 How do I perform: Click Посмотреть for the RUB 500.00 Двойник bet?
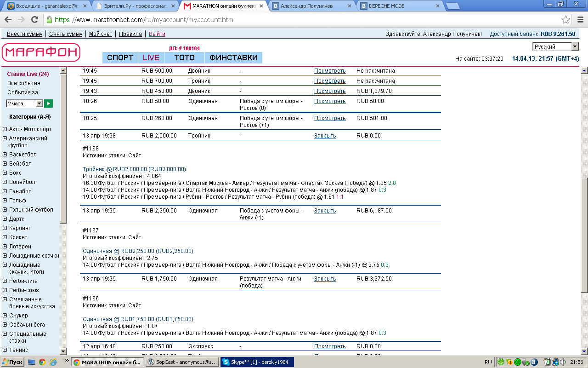coord(330,71)
